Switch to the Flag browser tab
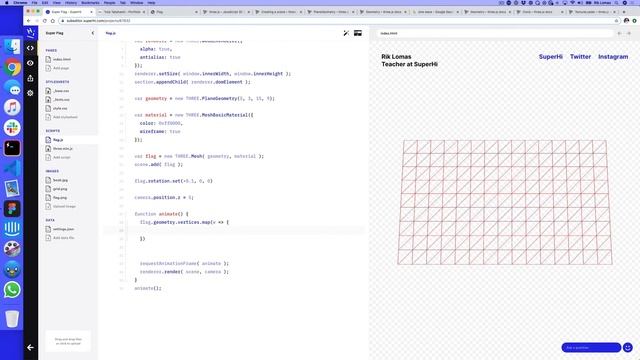Image resolution: width=640 pixels, height=360 pixels. point(173,12)
